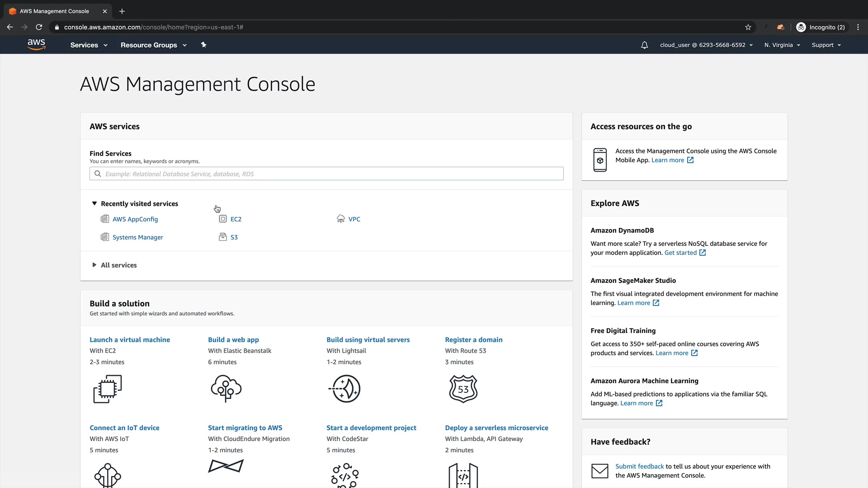Open the cloud_user account dropdown

click(x=706, y=45)
